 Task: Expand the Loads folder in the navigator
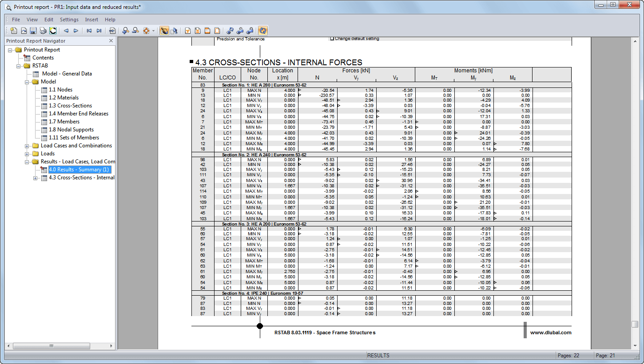pos(26,153)
